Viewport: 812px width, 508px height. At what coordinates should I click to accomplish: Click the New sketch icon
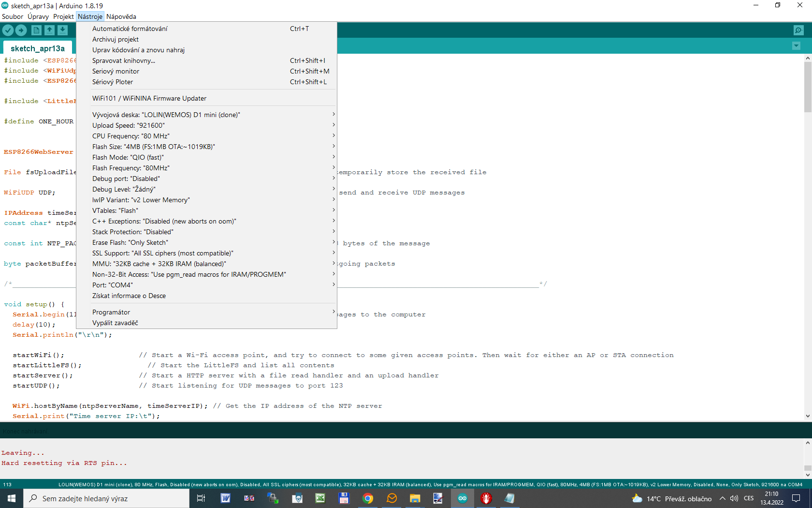point(36,30)
